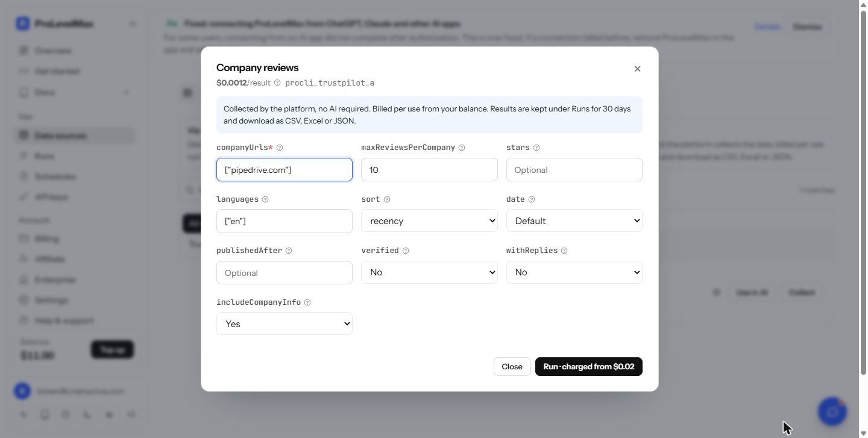Click the Top up button in the sidebar

pyautogui.click(x=112, y=349)
